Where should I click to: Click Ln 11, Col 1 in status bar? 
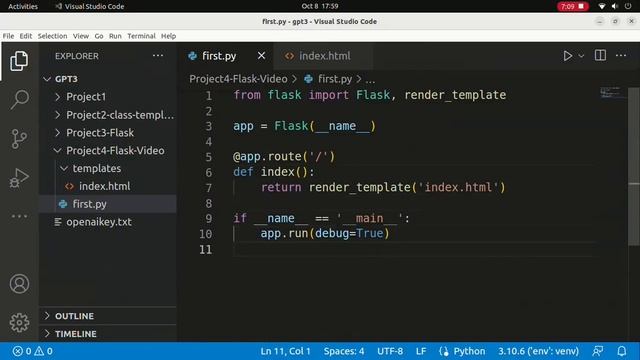pos(285,351)
